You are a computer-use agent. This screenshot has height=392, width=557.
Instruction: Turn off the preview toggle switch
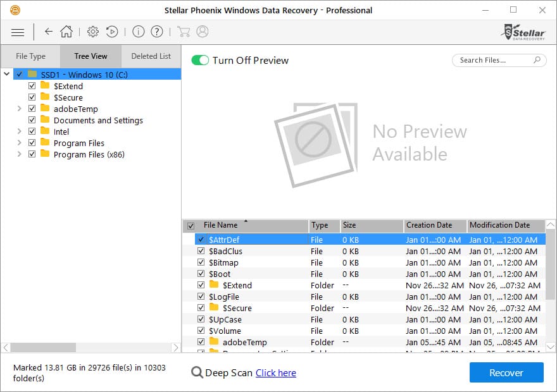click(x=200, y=60)
